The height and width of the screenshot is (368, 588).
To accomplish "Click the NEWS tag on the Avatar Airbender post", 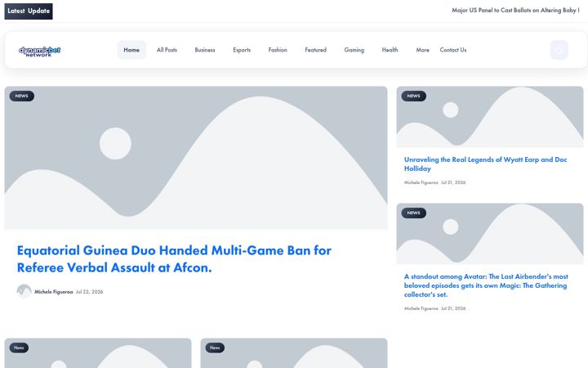I will click(x=413, y=213).
